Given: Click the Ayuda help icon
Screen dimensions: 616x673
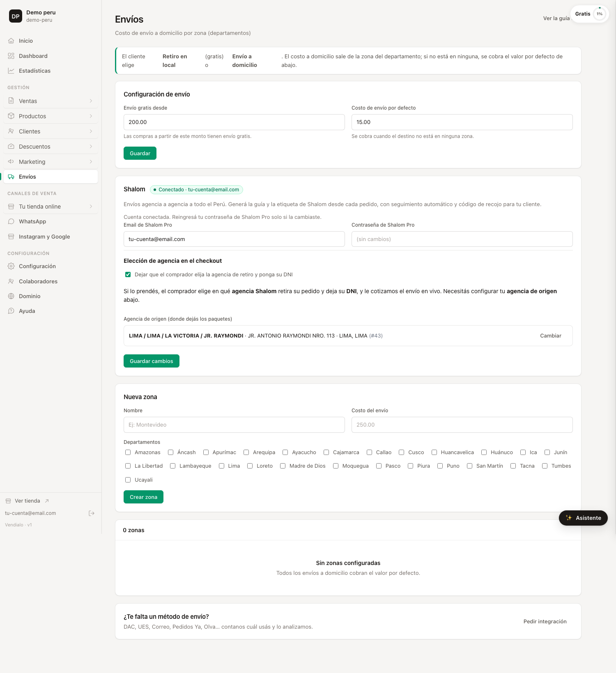Looking at the screenshot, I should point(11,311).
